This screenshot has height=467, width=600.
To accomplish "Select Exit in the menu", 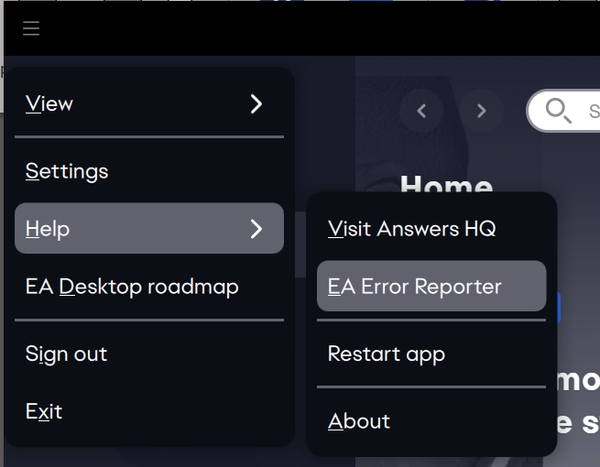I will click(149, 411).
